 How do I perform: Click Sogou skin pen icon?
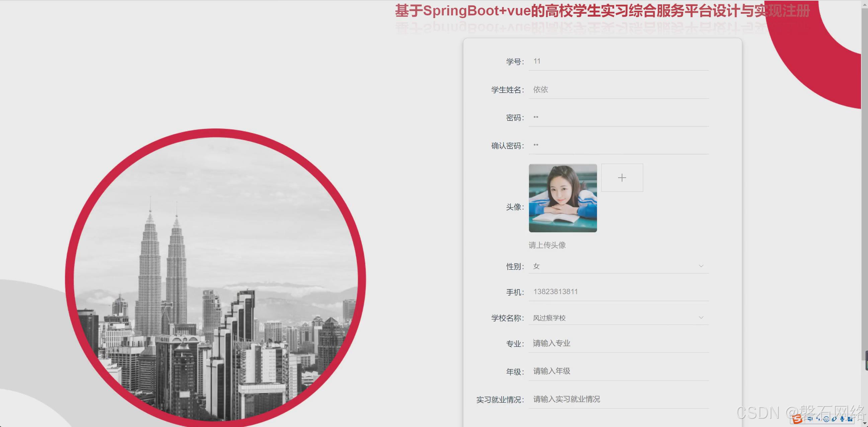tap(834, 419)
